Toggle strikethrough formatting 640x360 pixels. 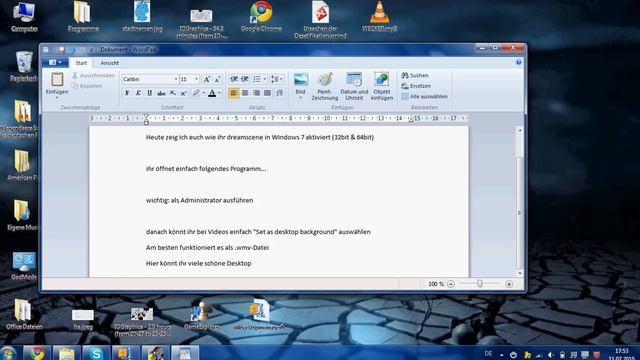(161, 93)
